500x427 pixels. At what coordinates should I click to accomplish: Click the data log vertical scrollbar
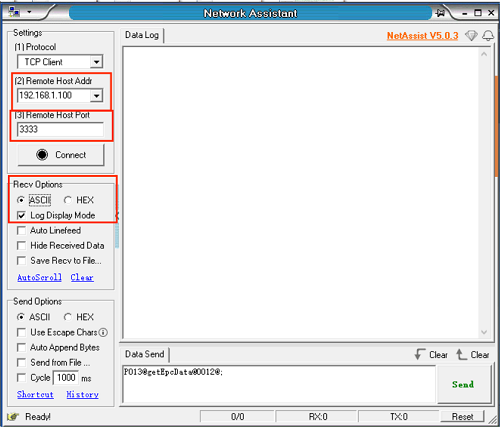pyautogui.click(x=484, y=193)
